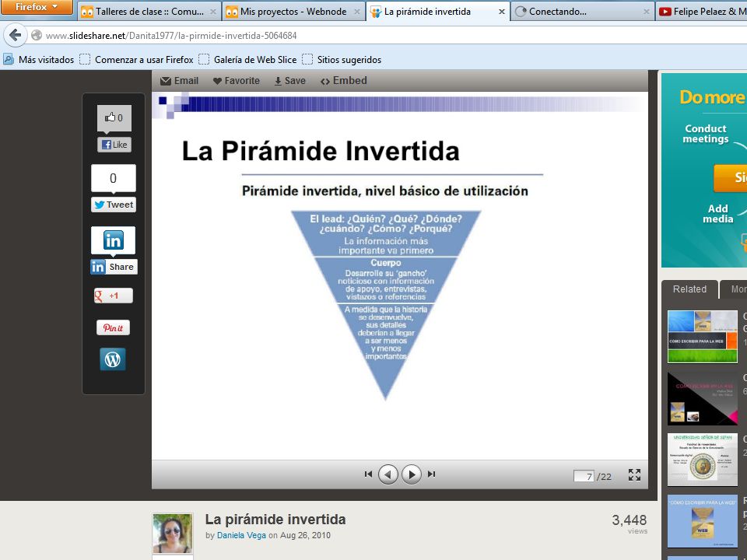
Task: Click the site identity globe icon
Action: 37,35
